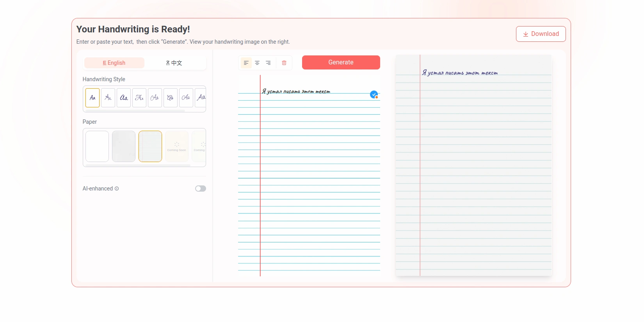Screen dimensions: 644x322
Task: Center-align the handwriting text
Action: (257, 63)
